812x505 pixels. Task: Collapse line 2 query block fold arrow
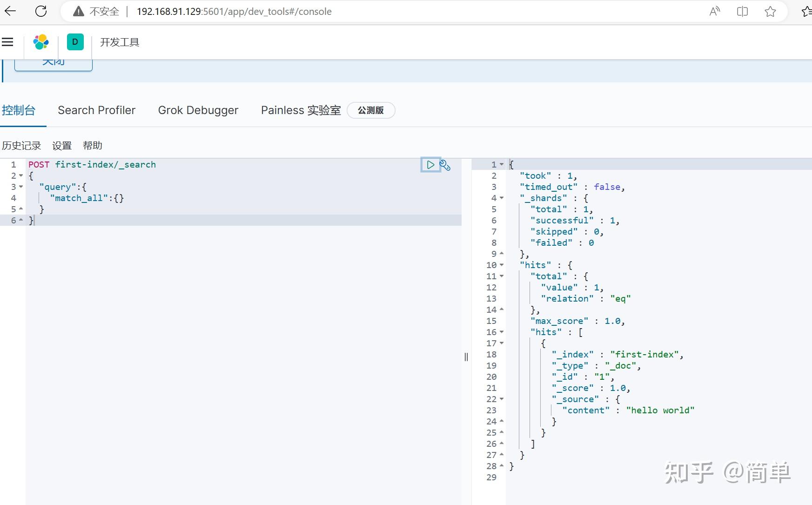[x=20, y=175]
